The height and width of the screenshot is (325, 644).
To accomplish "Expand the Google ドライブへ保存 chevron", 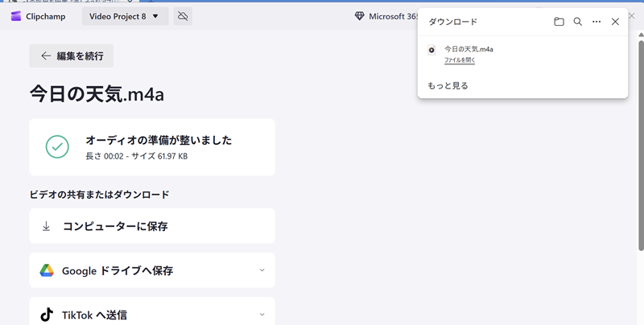I will pyautogui.click(x=262, y=270).
